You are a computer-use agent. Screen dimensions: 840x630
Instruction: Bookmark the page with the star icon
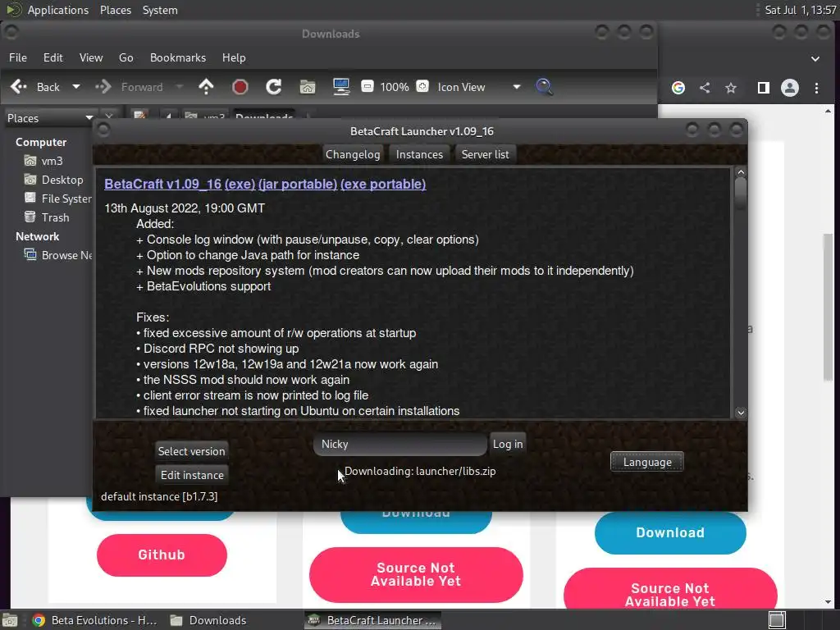(731, 88)
